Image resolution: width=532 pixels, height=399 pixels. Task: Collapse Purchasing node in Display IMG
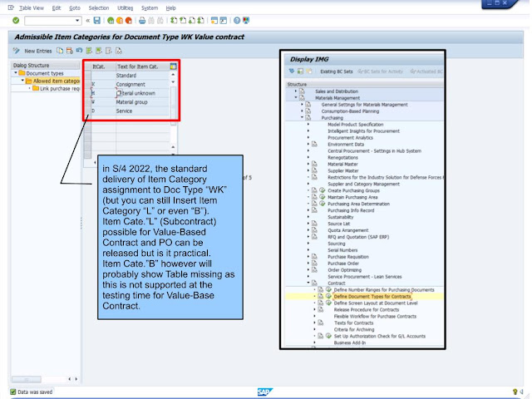coord(302,117)
